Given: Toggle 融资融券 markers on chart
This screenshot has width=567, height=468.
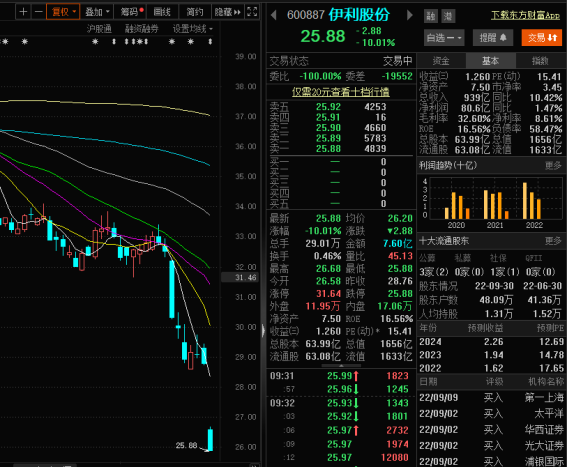Looking at the screenshot, I should point(141,29).
